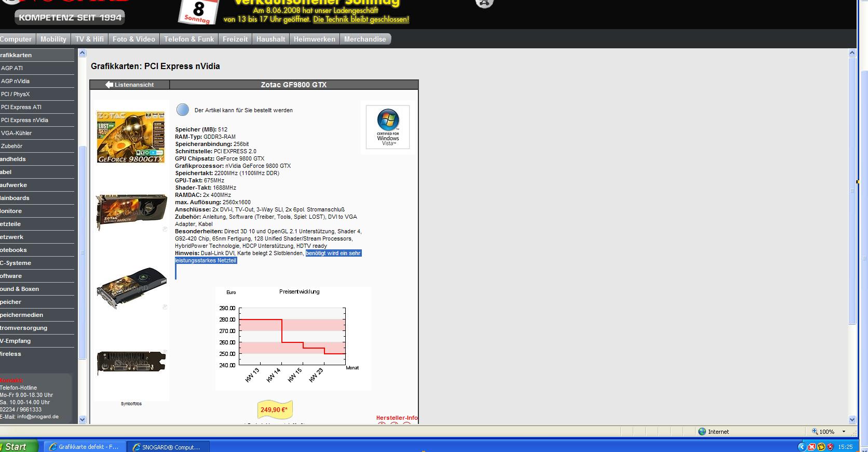
Task: Click the Sonntag calendar icon in banner
Action: 198,12
